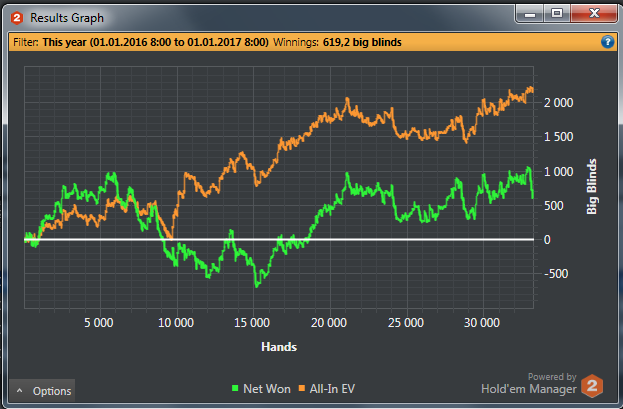Screen dimensions: 623x409
Task: Close the Results Graph window
Action: tap(593, 13)
